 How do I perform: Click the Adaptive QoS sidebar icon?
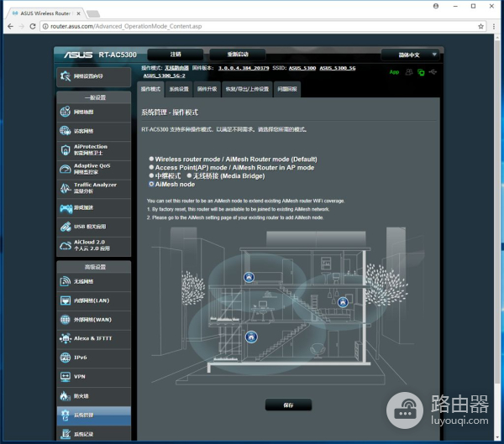pyautogui.click(x=66, y=169)
